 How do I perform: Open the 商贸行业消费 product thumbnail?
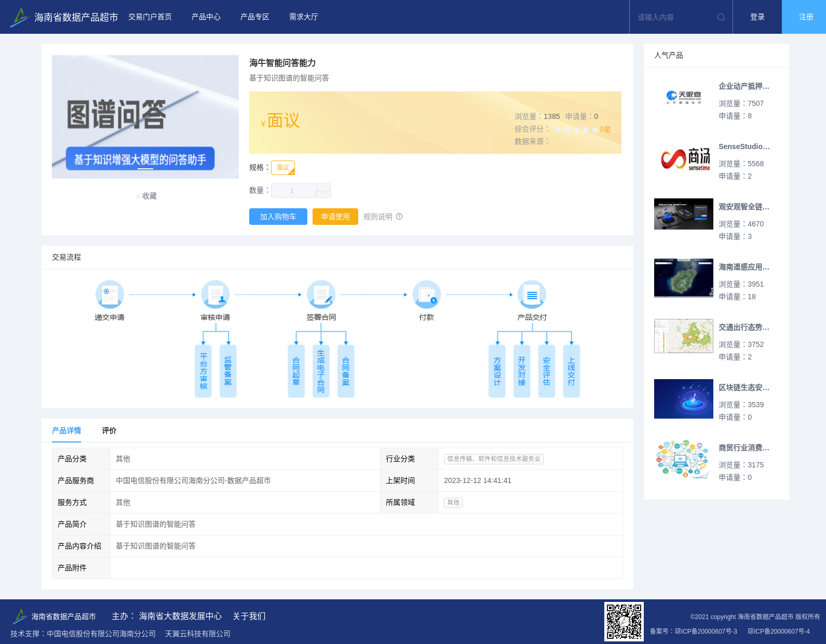tap(684, 459)
